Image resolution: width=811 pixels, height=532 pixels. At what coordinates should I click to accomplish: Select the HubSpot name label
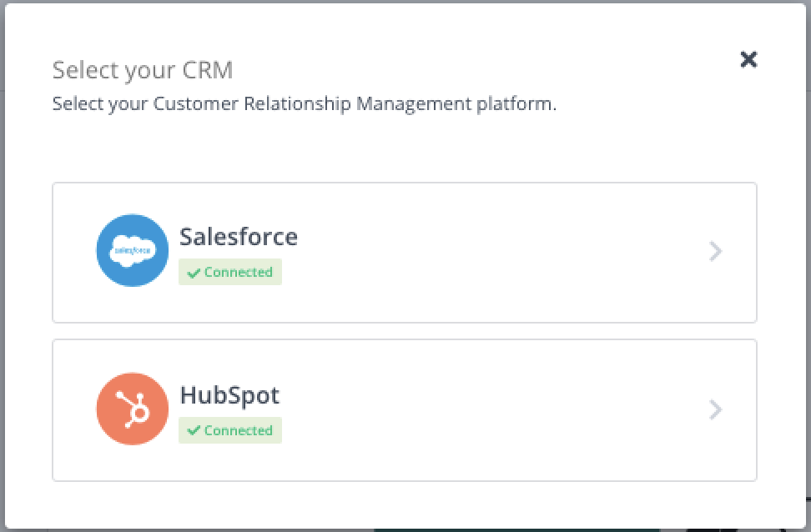click(229, 395)
